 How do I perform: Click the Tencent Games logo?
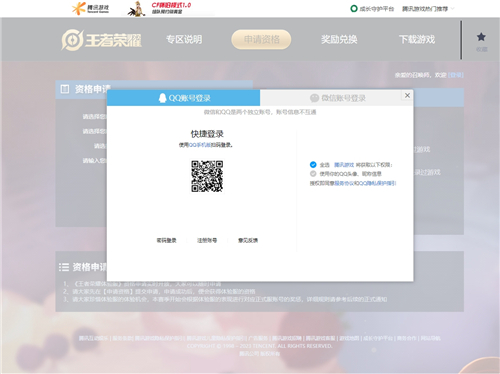point(90,8)
